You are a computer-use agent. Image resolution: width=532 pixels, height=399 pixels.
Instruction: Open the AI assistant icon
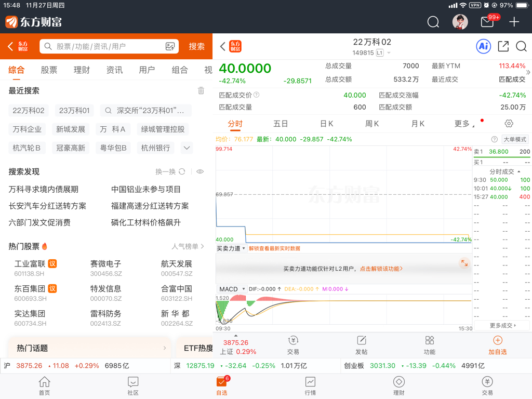[484, 46]
